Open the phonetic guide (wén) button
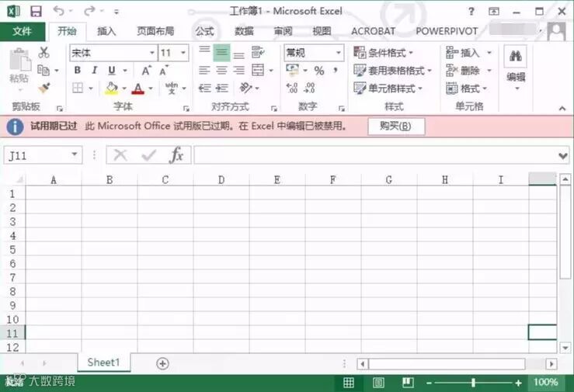The width and height of the screenshot is (574, 392). [172, 88]
